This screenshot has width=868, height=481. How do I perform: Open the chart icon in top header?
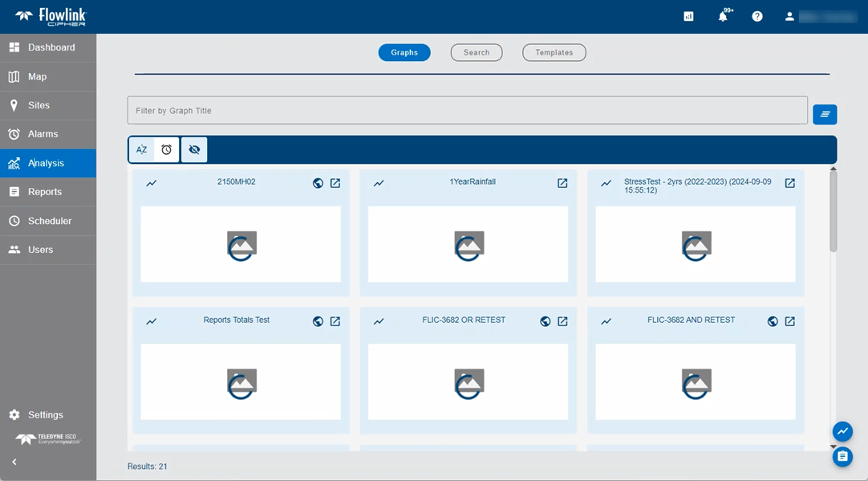coord(688,16)
